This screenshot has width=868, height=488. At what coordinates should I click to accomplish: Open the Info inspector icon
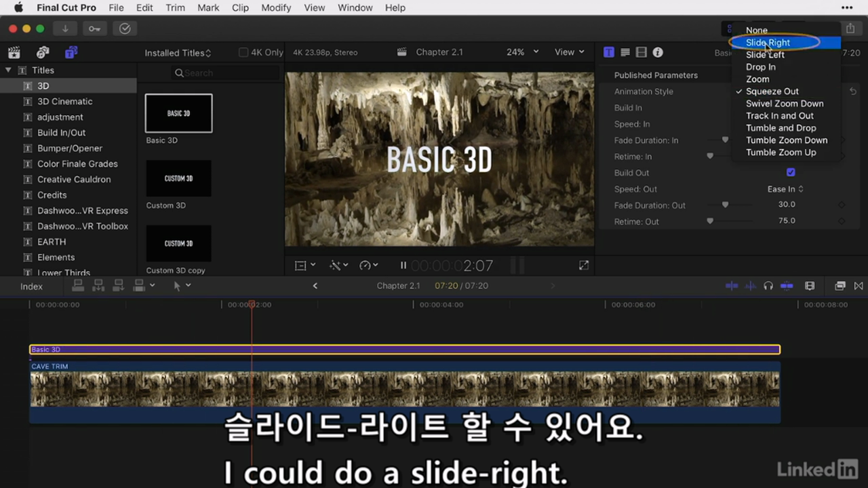pos(658,52)
